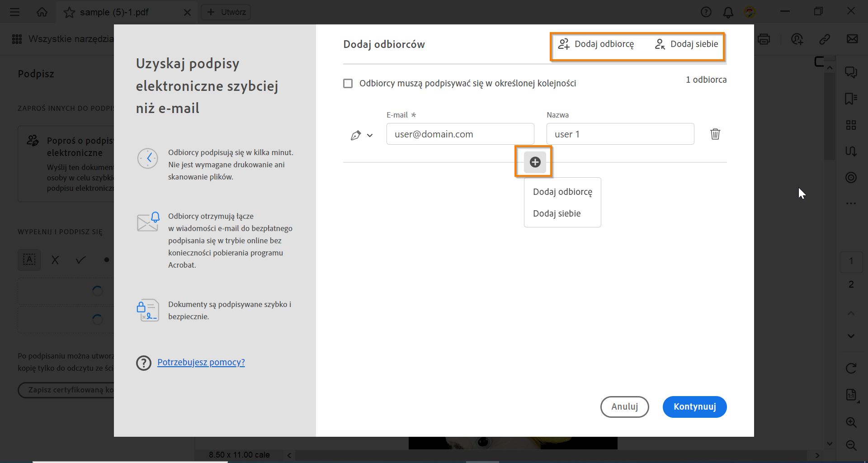Click the share-with-others icon
The width and height of the screenshot is (868, 463).
click(x=797, y=39)
